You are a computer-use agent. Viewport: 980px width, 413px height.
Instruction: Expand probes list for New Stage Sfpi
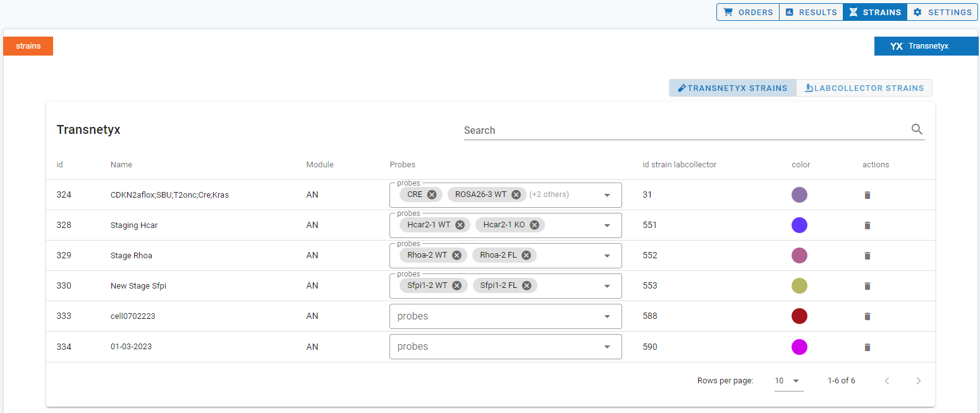[607, 286]
